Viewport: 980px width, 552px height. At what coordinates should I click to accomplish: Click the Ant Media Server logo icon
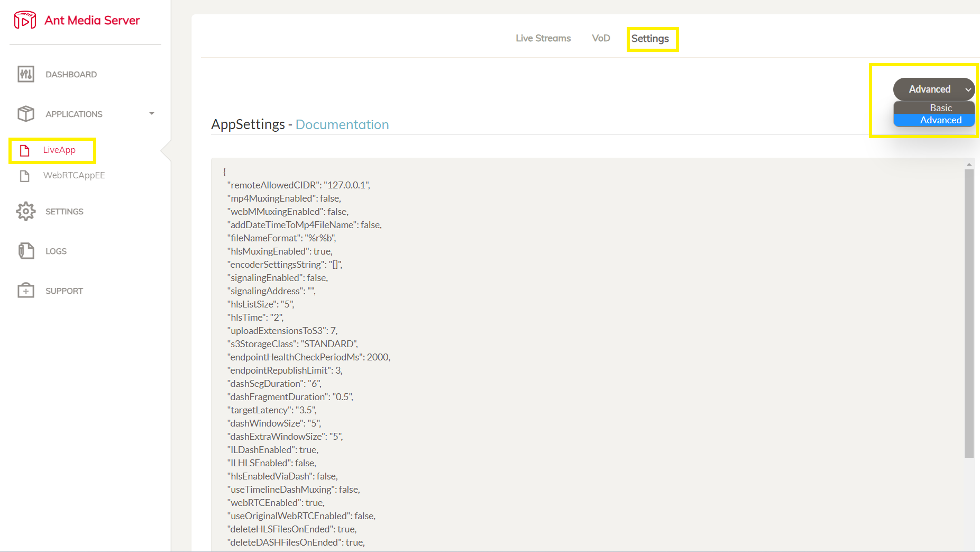pos(25,20)
